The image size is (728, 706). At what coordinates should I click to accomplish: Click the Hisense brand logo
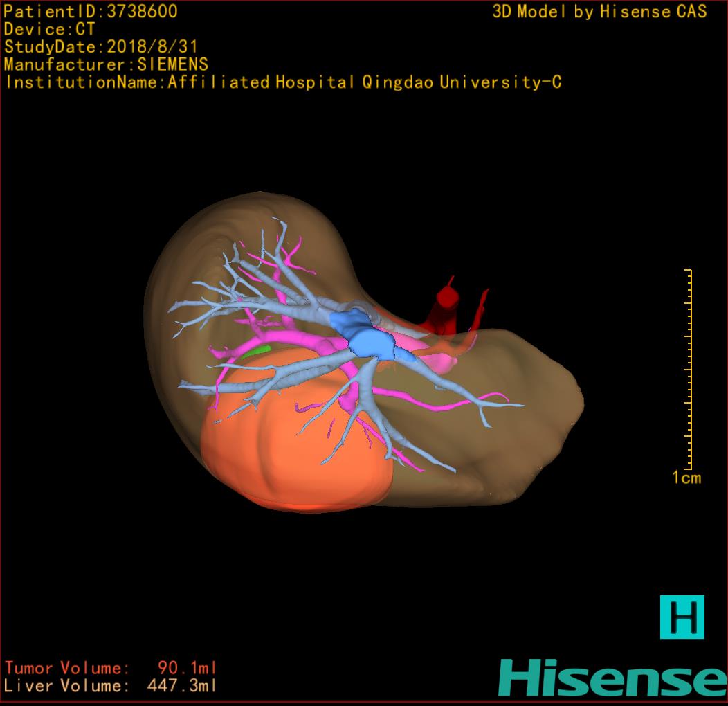[612, 677]
